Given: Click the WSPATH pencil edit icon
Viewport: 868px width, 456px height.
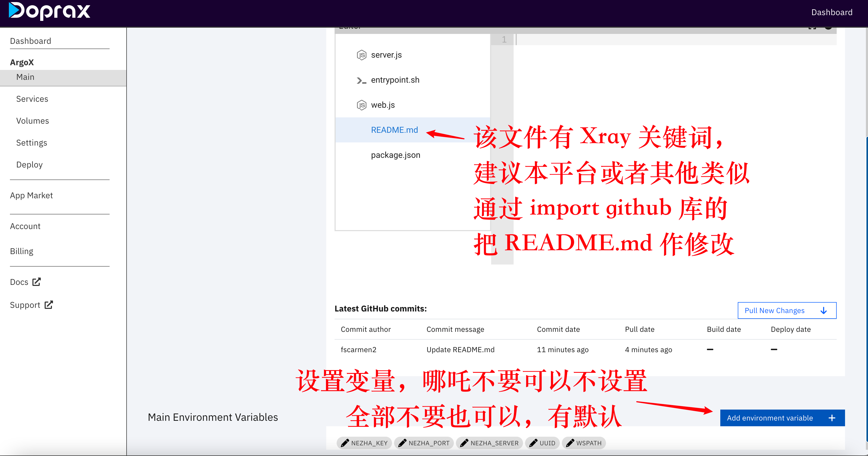Looking at the screenshot, I should (570, 443).
